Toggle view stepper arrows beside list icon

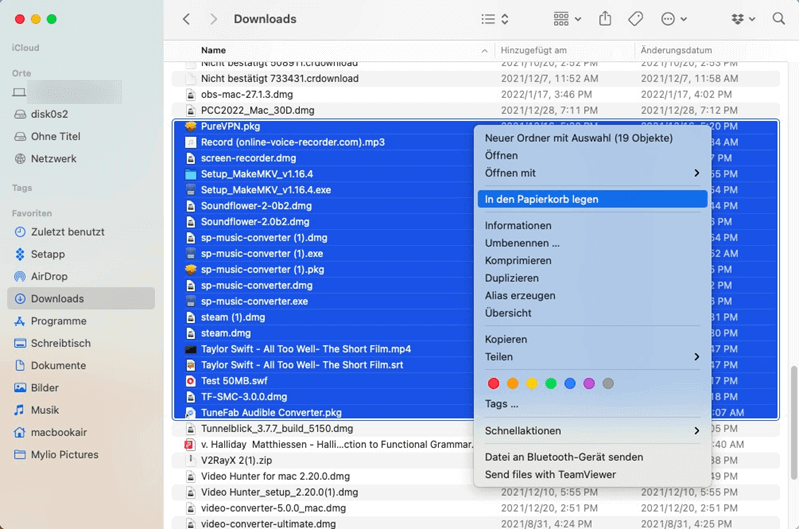[505, 19]
